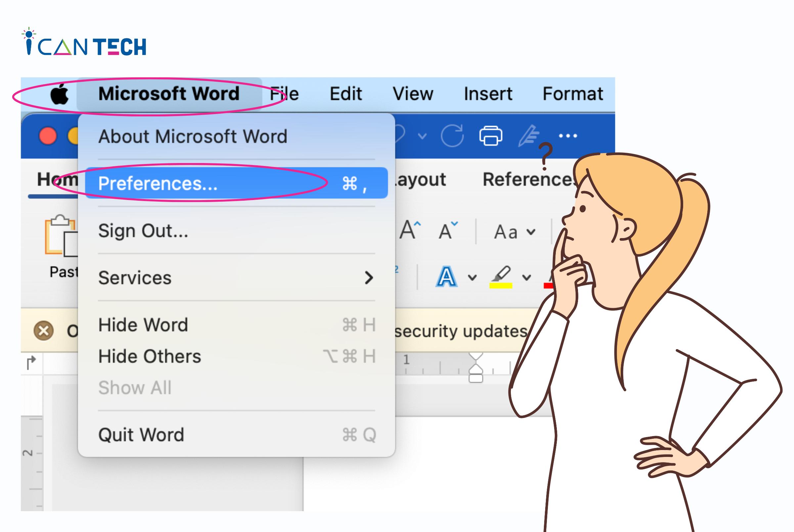Screen dimensions: 794x532
Task: Open the Format menu
Action: (573, 94)
